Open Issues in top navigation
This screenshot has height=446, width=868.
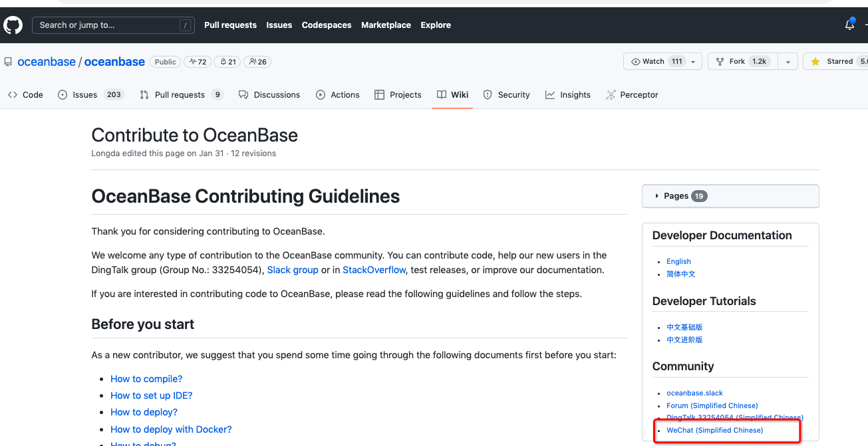279,25
